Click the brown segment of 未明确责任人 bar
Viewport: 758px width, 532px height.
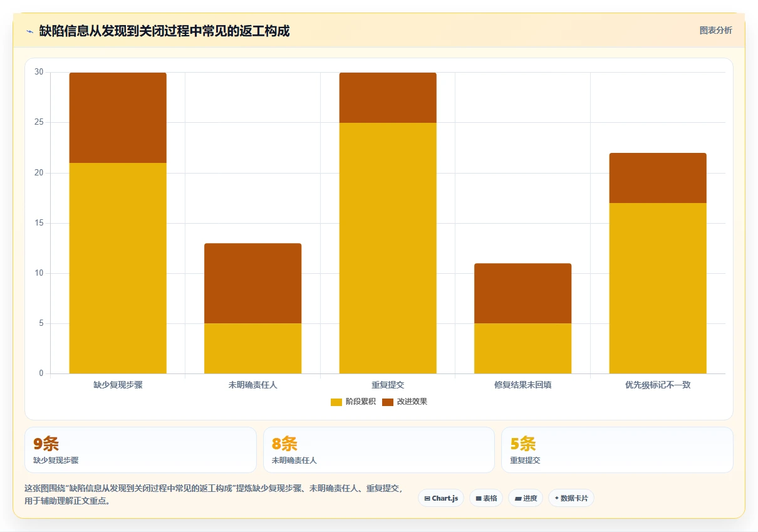252,283
